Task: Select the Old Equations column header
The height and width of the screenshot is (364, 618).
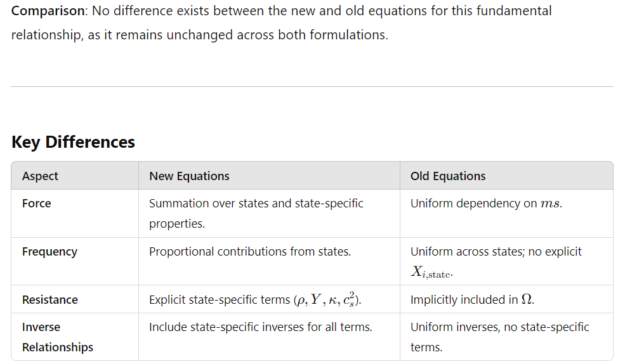Action: [448, 176]
